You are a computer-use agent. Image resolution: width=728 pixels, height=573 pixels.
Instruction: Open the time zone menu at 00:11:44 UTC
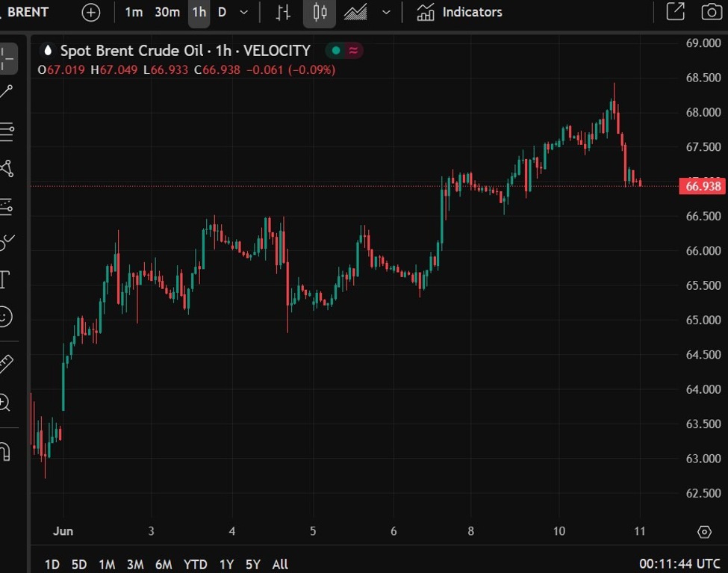(679, 564)
